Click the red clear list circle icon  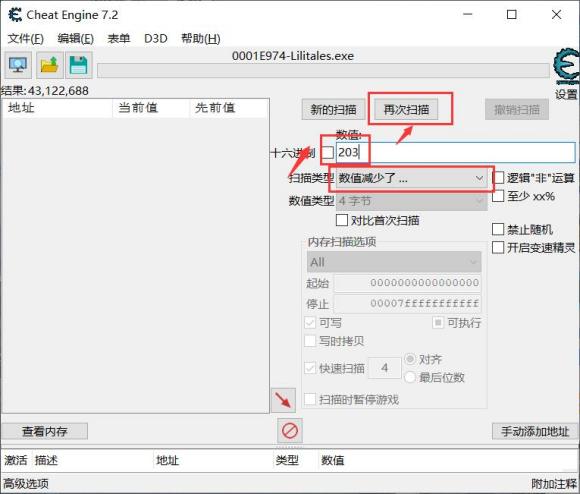coord(290,430)
